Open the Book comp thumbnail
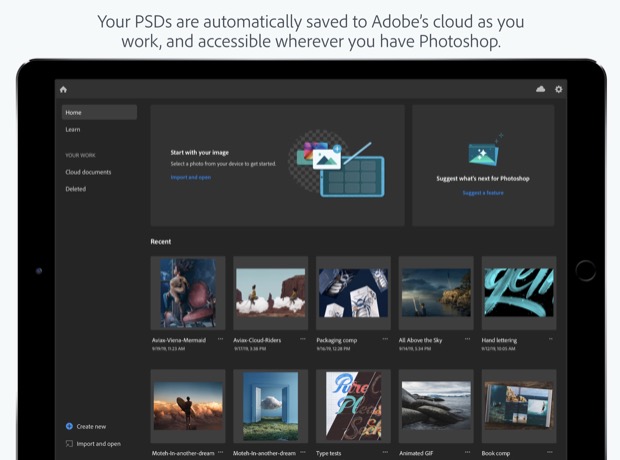This screenshot has width=620, height=460. click(x=519, y=406)
